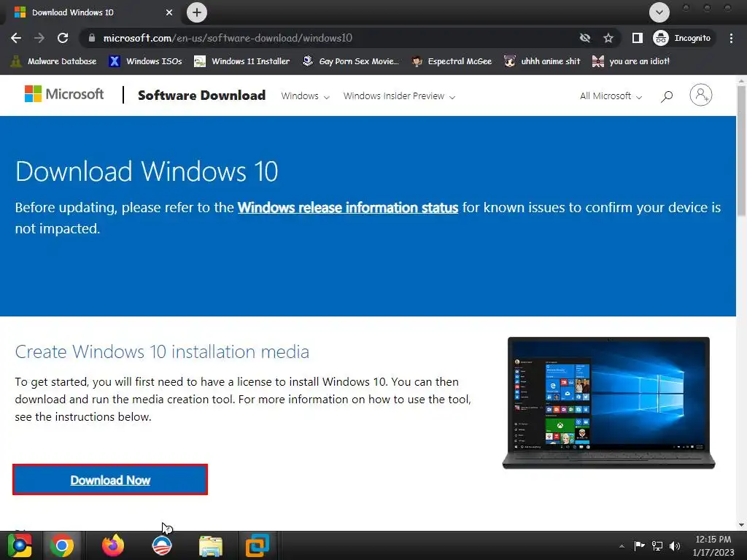Viewport: 747px width, 560px height.
Task: Click the Software Download heading link
Action: pos(201,96)
